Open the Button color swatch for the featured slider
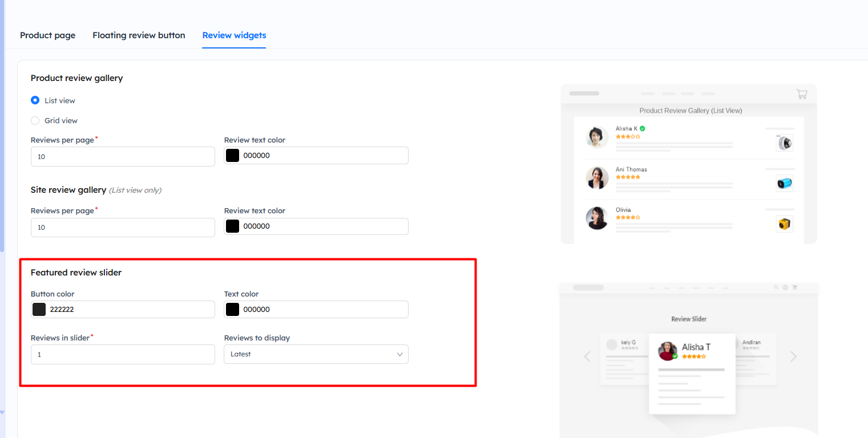The width and height of the screenshot is (868, 438). [39, 310]
